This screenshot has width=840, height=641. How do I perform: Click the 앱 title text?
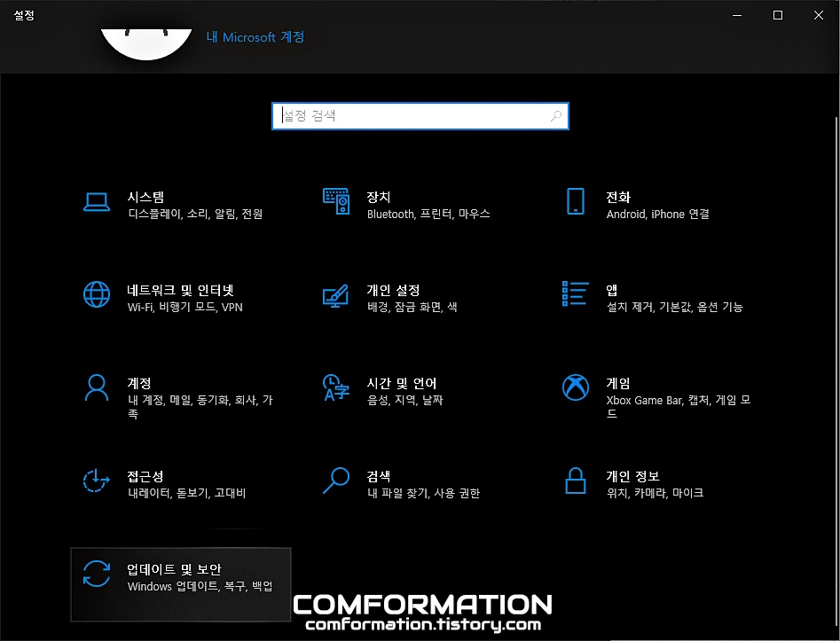coord(612,290)
